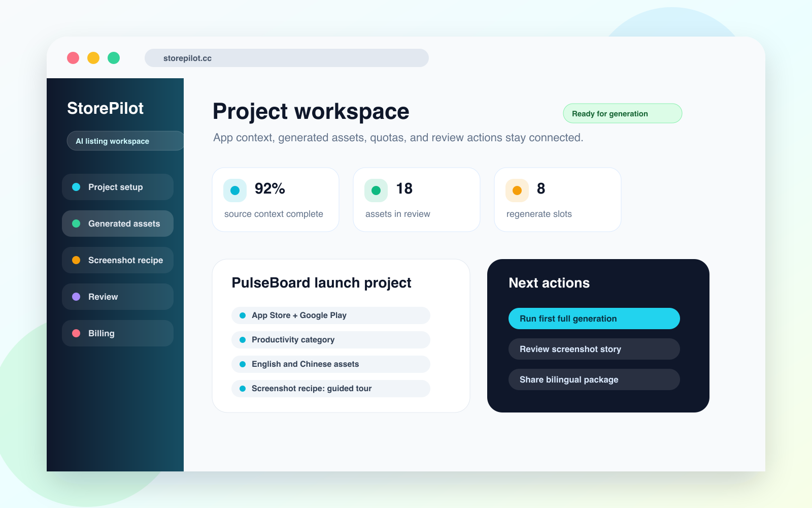
Task: Open Screenshot recipe in sidebar
Action: pos(118,260)
